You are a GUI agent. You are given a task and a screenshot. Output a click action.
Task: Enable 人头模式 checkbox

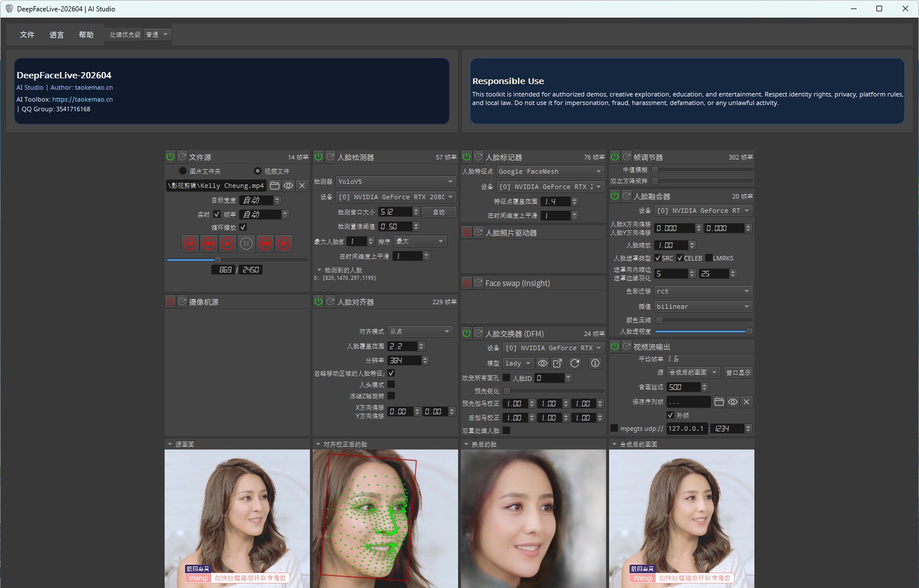pyautogui.click(x=391, y=384)
